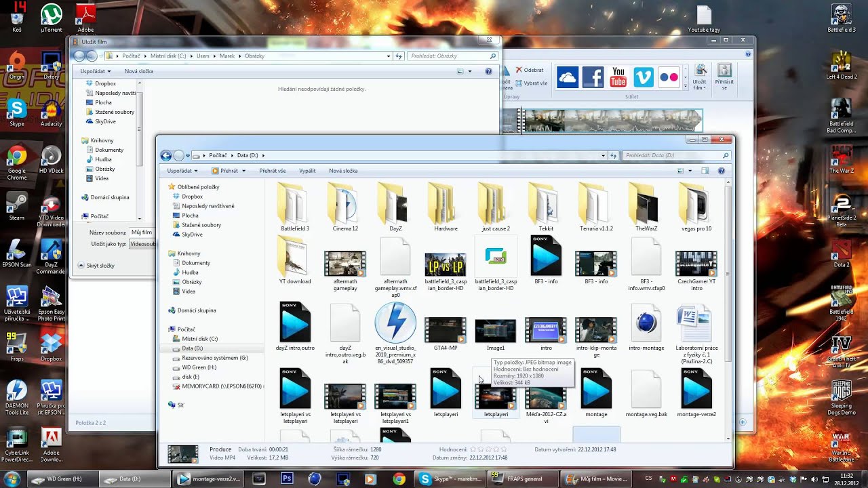This screenshot has width=868, height=488.
Task: Select the dayZ intro,outro Vegas project
Action: pos(295,327)
